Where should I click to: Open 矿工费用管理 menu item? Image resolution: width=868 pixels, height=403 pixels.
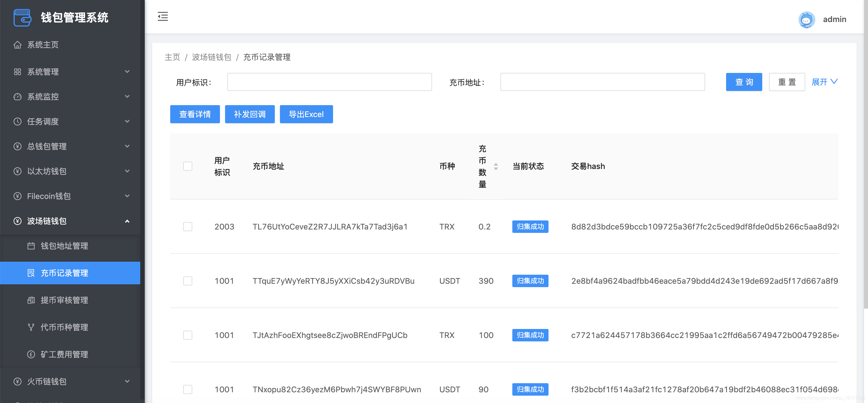[64, 354]
